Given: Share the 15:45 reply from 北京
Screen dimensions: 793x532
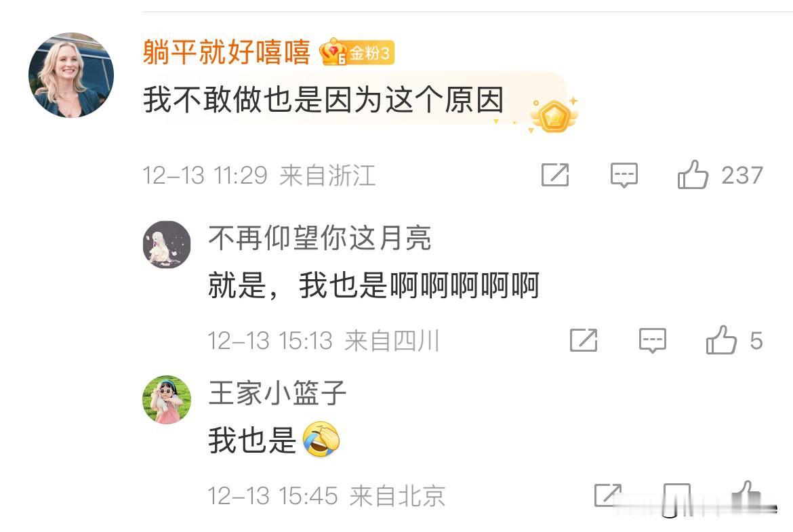Looking at the screenshot, I should (x=607, y=495).
